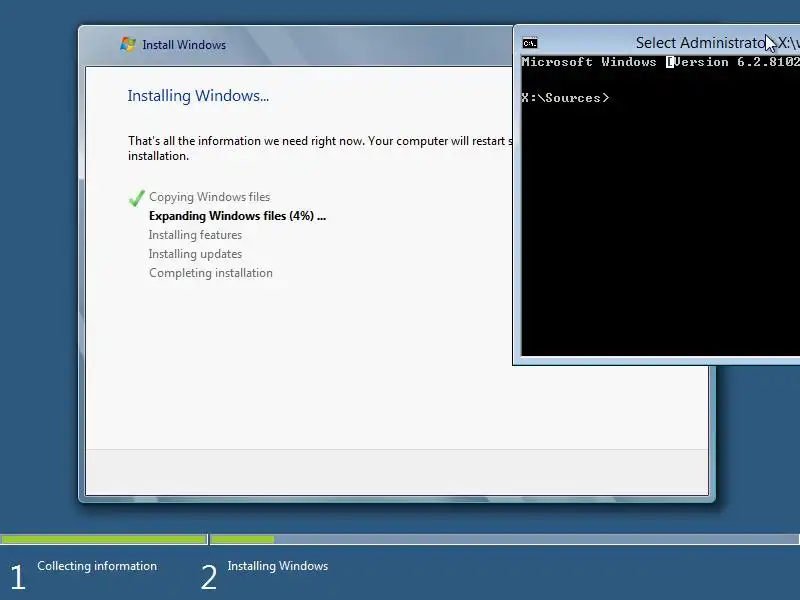Click the step number 1 at bottom
800x600 pixels.
pyautogui.click(x=18, y=577)
